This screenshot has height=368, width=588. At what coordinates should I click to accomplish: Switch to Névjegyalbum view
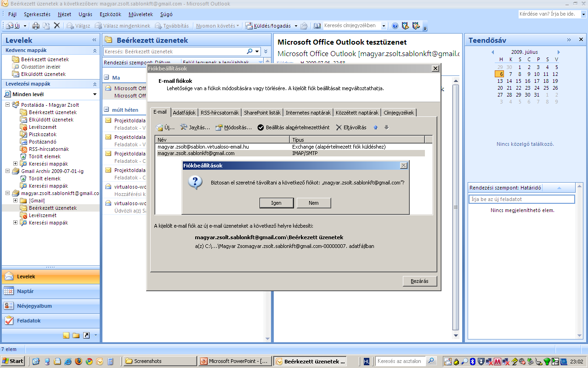click(x=51, y=306)
